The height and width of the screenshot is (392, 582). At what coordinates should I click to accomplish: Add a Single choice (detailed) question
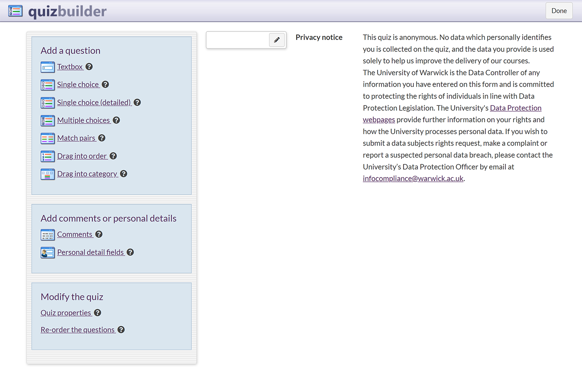[x=94, y=103]
